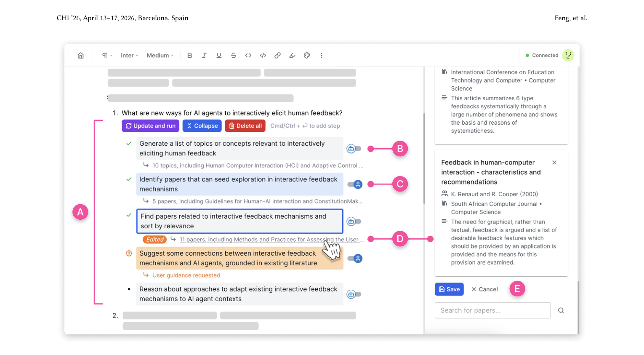Click the Edited badge
Viewport: 644px width, 355px height.
click(x=155, y=240)
